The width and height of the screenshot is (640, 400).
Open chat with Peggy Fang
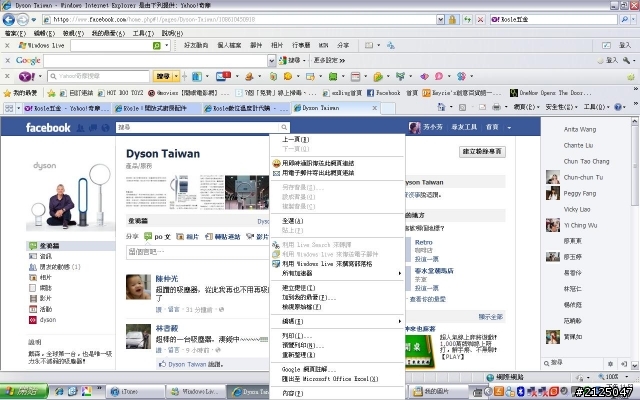tap(580, 193)
